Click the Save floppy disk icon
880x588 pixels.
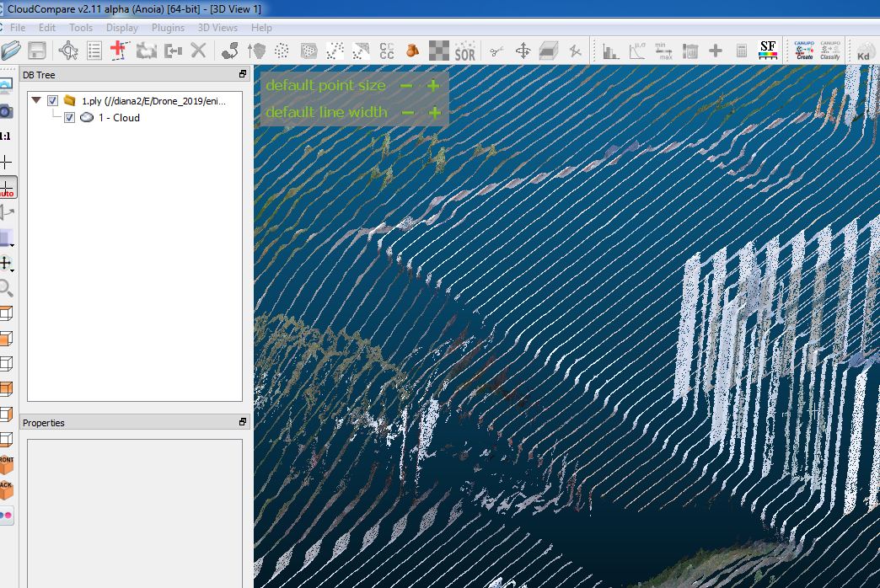click(x=37, y=51)
